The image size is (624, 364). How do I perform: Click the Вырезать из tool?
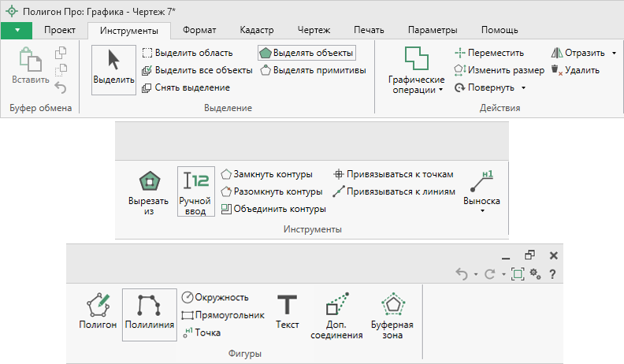point(148,191)
